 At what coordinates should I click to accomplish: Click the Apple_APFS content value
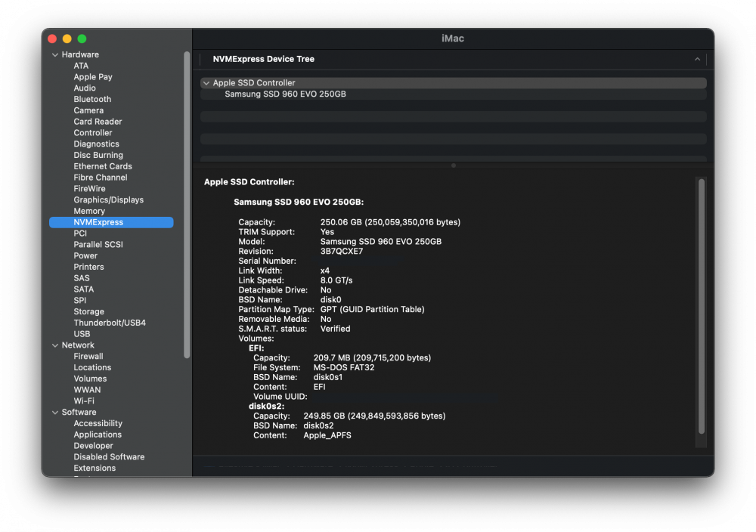(x=327, y=435)
